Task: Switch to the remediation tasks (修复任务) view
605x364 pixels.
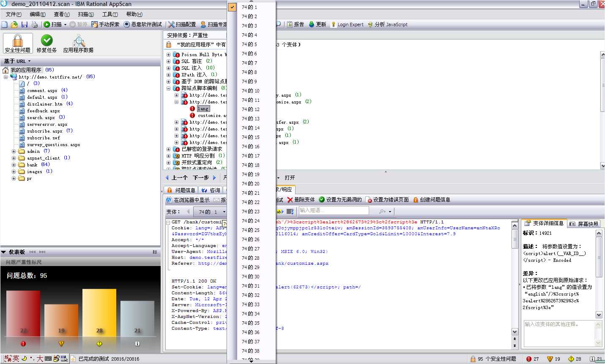Action: (x=47, y=43)
